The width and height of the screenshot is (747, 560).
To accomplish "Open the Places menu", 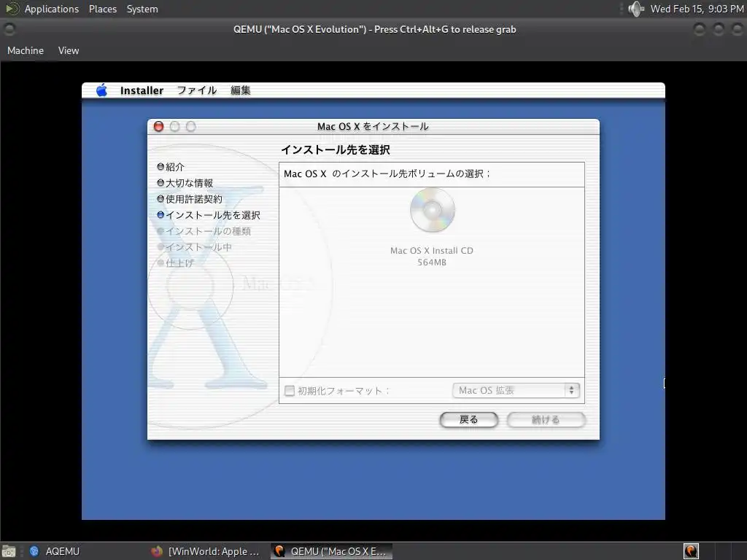I will pos(102,9).
